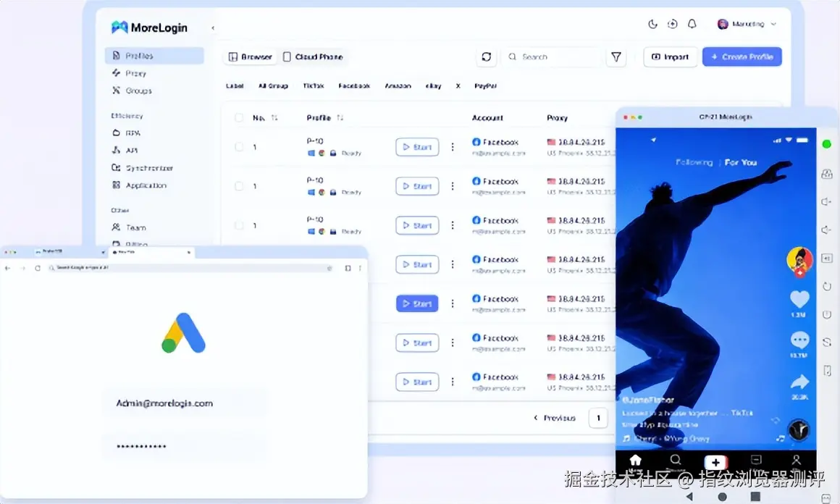840x504 pixels.
Task: Open the API sidebar item
Action: point(125,151)
